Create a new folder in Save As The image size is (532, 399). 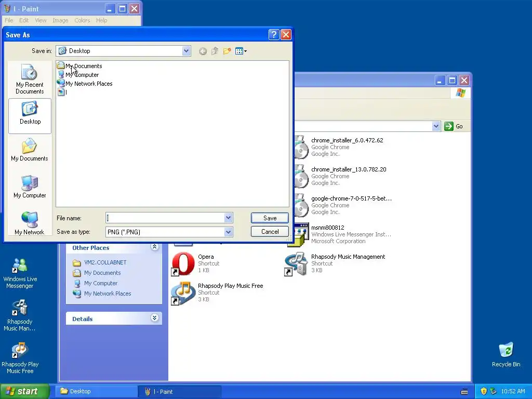[227, 51]
